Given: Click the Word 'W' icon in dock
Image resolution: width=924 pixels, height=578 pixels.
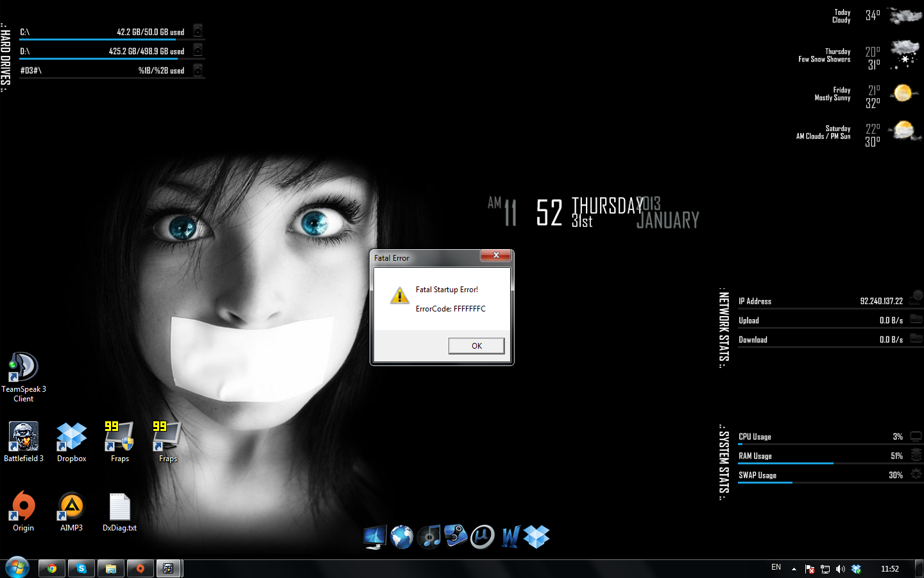Looking at the screenshot, I should [x=510, y=537].
